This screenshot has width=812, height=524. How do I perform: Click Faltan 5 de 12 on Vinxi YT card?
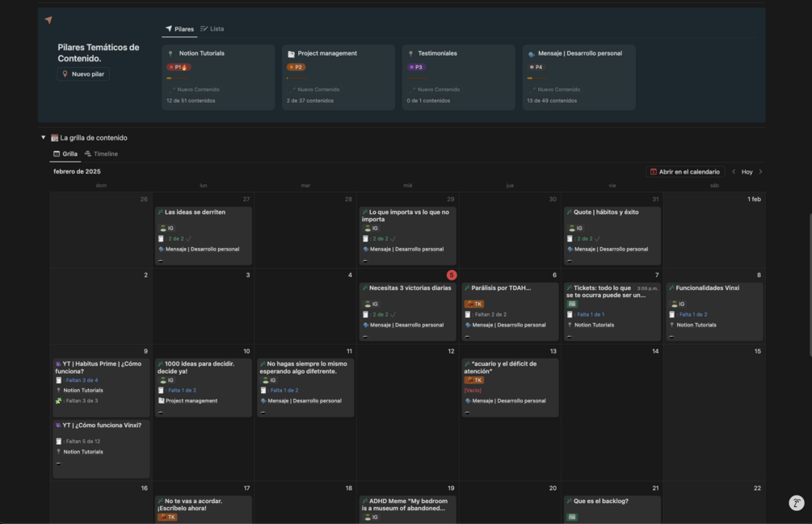(x=78, y=441)
